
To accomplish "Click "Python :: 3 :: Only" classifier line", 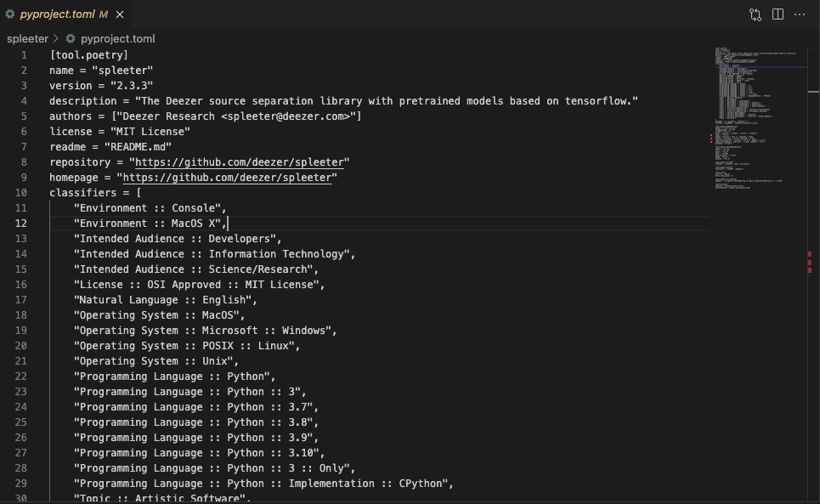I will pos(214,468).
